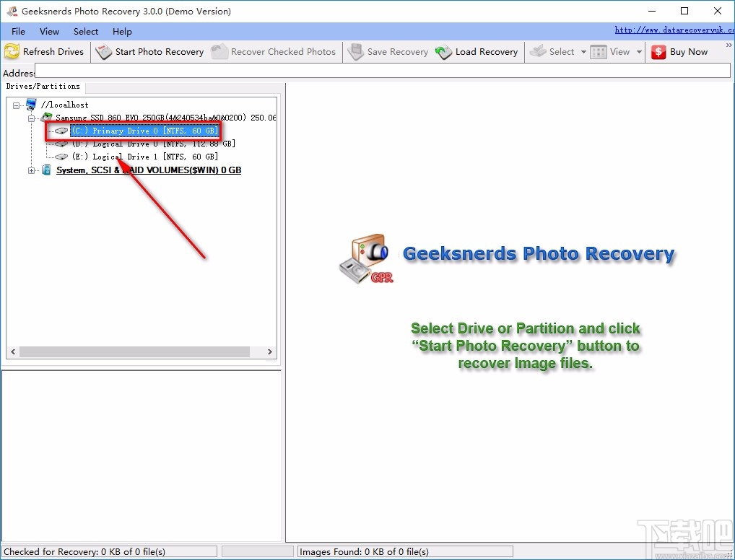Click the Refresh Drives icon
Screen dimensions: 735x560
[12, 51]
